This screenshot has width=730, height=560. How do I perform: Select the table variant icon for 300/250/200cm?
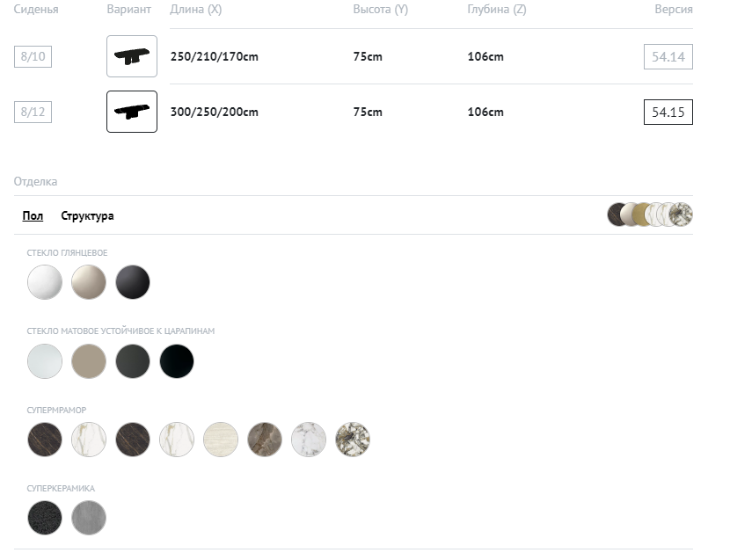(x=132, y=112)
